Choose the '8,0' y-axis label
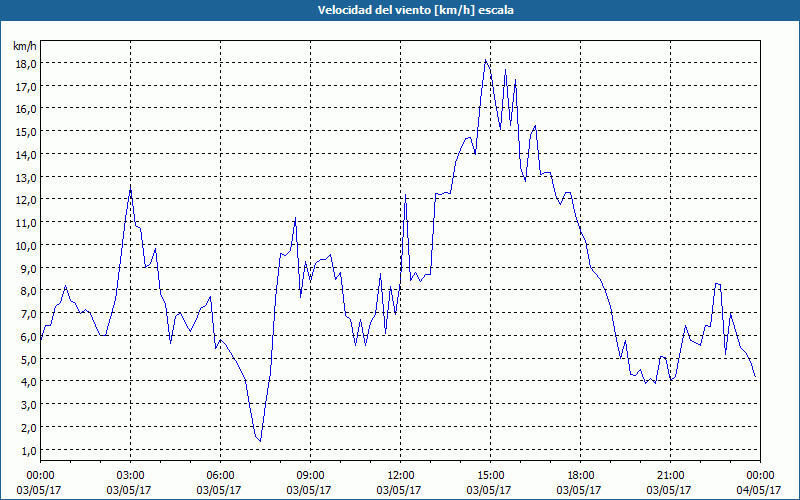This screenshot has height=500, width=800. pyautogui.click(x=29, y=291)
